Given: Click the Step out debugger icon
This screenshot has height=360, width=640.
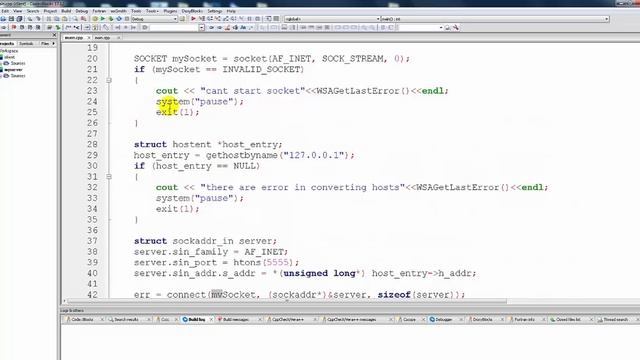Looking at the screenshot, I should (x=226, y=19).
